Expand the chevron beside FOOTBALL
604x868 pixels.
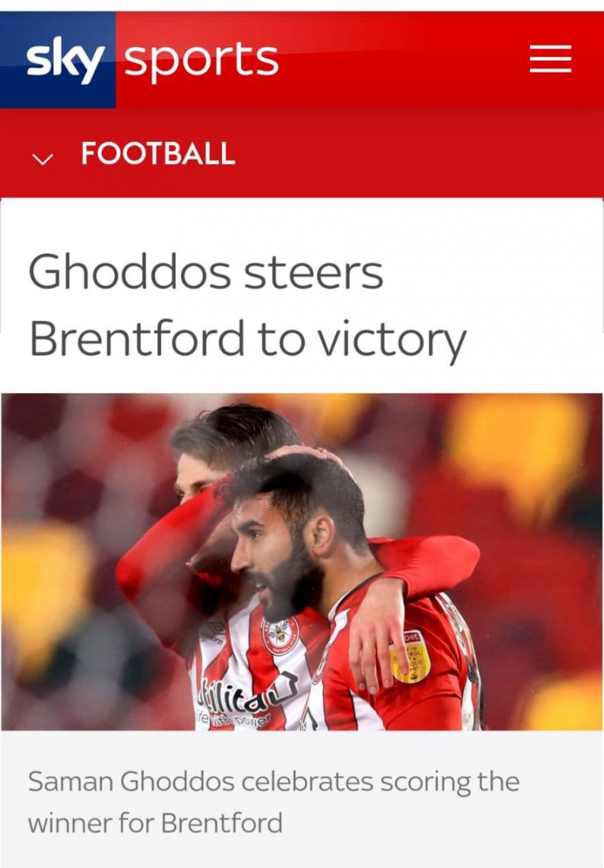click(x=42, y=159)
